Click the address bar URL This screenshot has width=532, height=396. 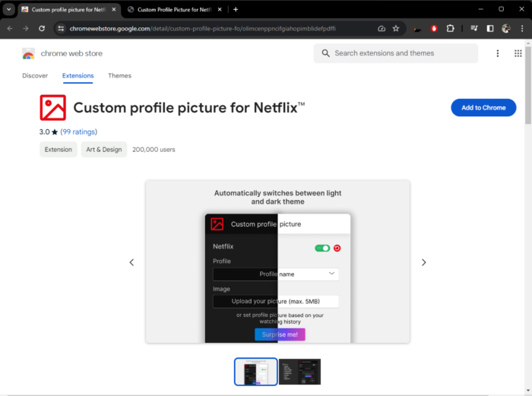click(x=203, y=29)
